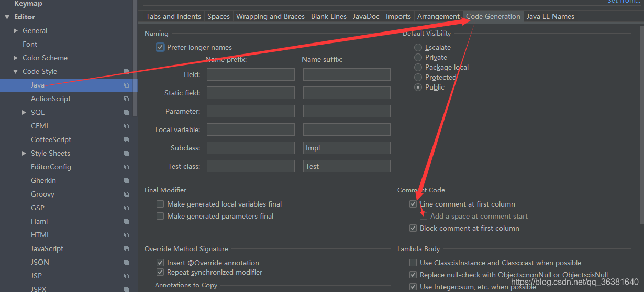Uncheck Line comment at first column
The height and width of the screenshot is (292, 644).
(x=413, y=204)
